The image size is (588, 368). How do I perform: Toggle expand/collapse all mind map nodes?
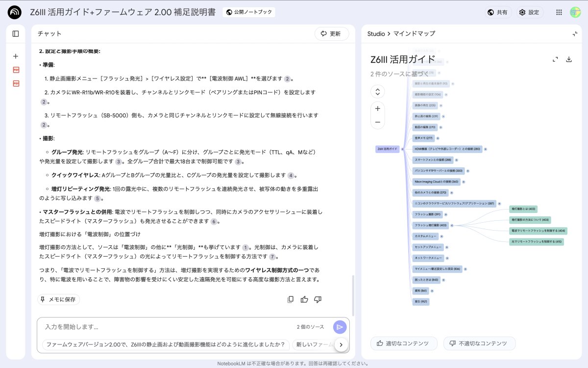point(377,92)
